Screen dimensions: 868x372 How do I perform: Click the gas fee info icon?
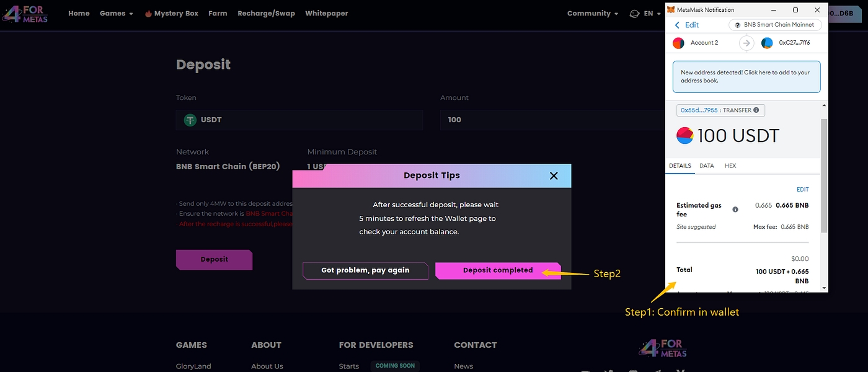(735, 210)
